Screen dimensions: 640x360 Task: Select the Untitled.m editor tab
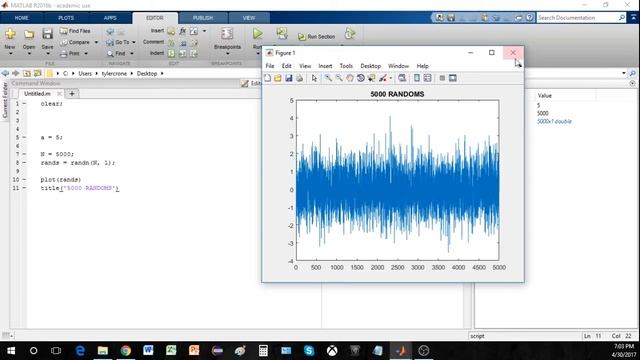pyautogui.click(x=37, y=94)
